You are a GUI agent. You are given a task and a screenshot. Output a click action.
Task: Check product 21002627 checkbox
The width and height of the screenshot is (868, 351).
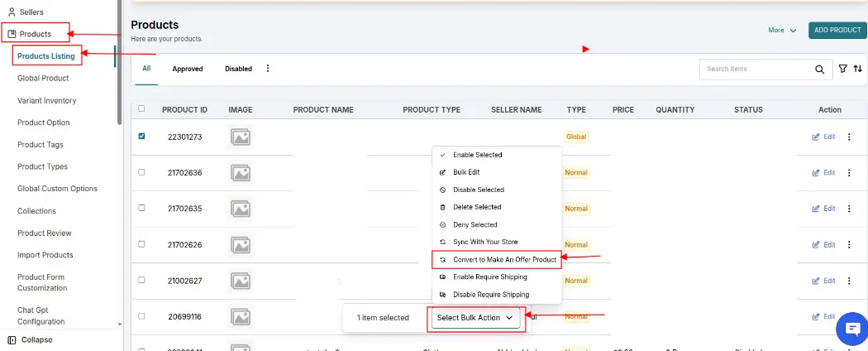click(x=141, y=280)
